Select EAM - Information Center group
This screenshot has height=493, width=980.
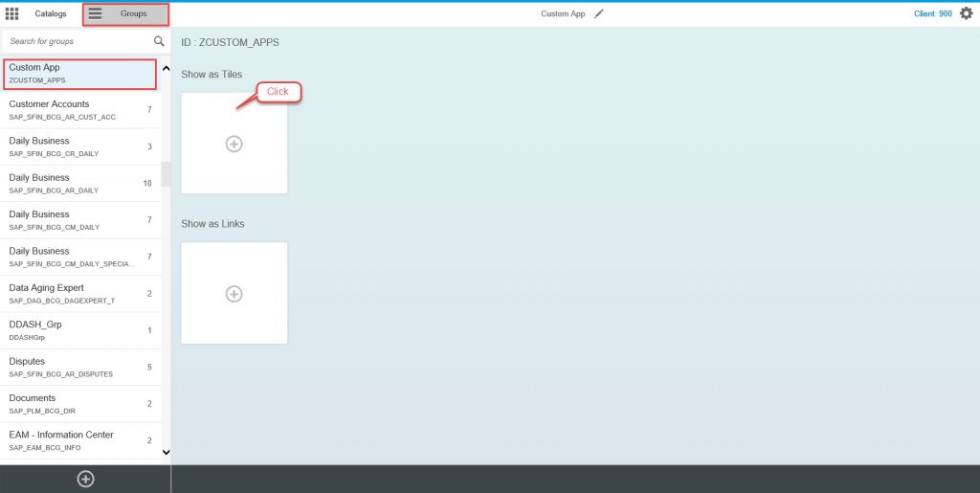(79, 440)
